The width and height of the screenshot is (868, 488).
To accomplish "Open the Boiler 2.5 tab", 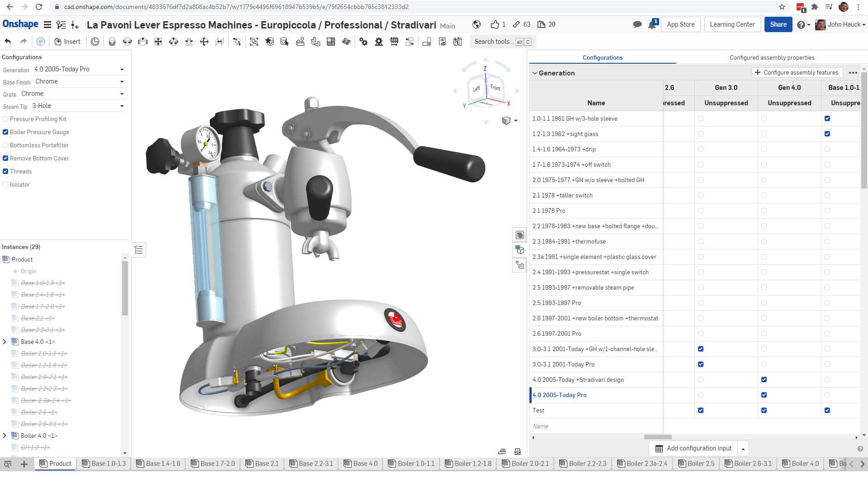I will tap(696, 464).
